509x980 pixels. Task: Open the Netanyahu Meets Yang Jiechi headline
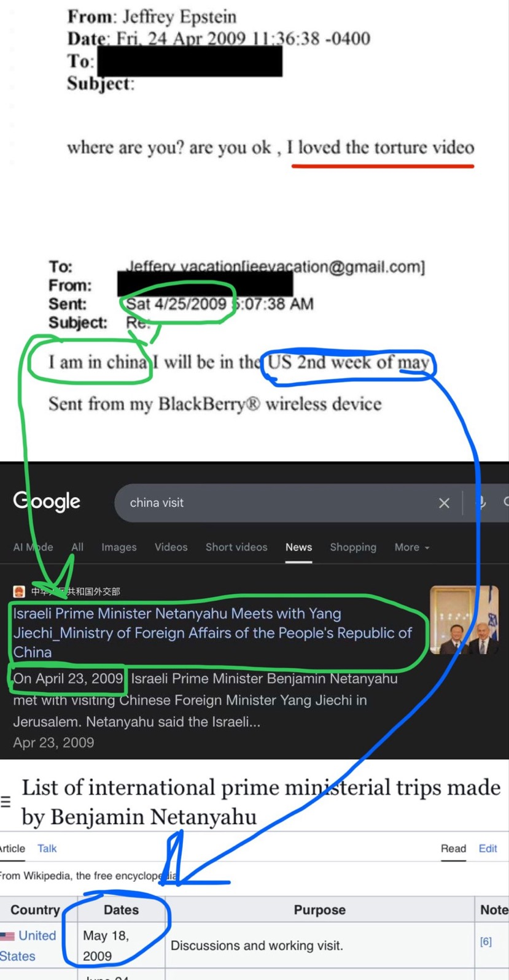[212, 633]
